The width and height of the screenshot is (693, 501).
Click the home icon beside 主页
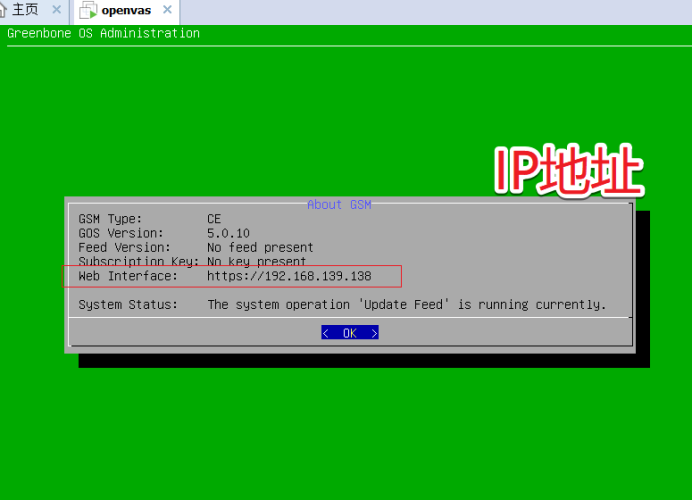pos(3,10)
